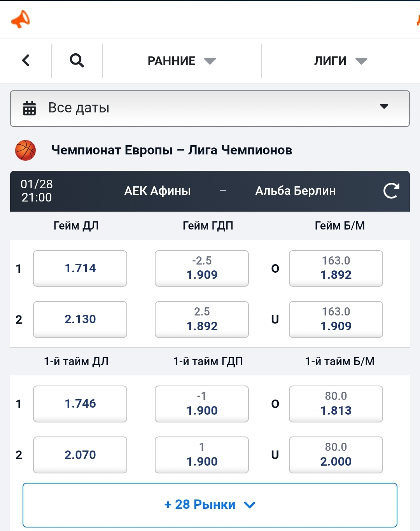Open the ЛИГИ dropdown filter
420x531 pixels.
click(340, 61)
